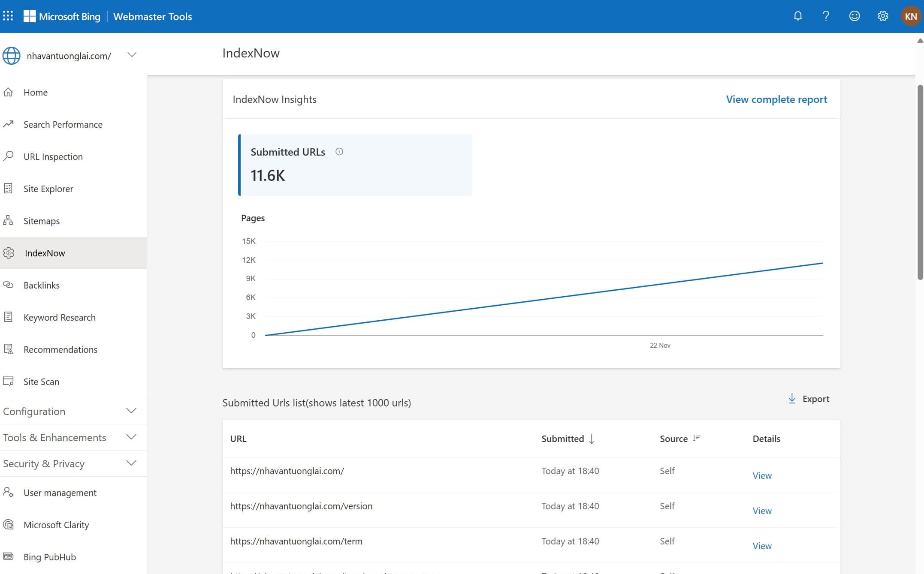The image size is (924, 574).
Task: Click the Sitemaps hierarchy icon
Action: 8,221
